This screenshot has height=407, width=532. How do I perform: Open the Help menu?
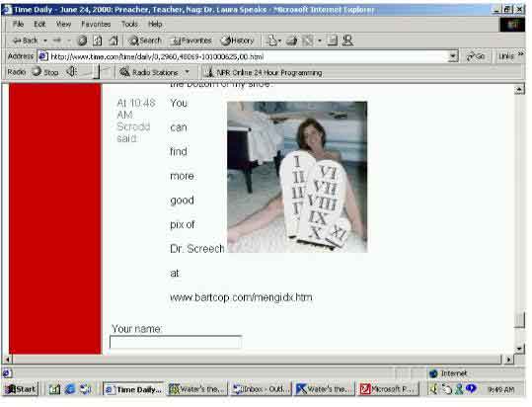coord(155,24)
